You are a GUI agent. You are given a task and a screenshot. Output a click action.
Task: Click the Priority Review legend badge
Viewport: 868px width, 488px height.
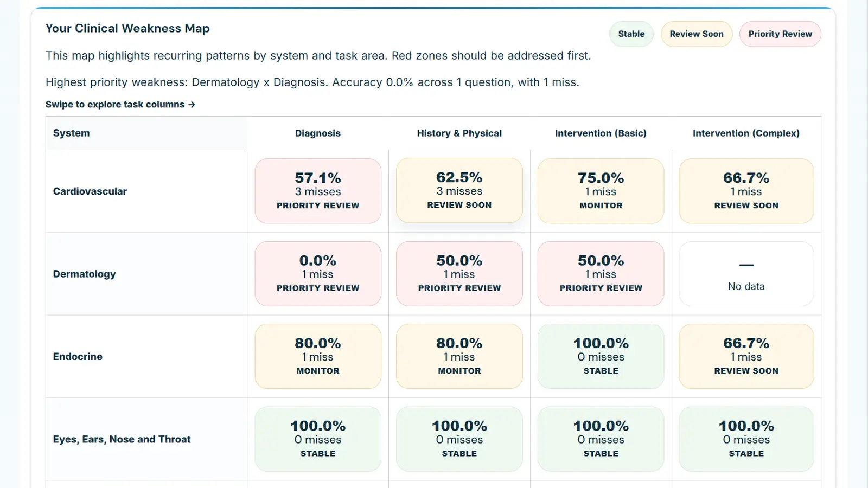pyautogui.click(x=780, y=34)
